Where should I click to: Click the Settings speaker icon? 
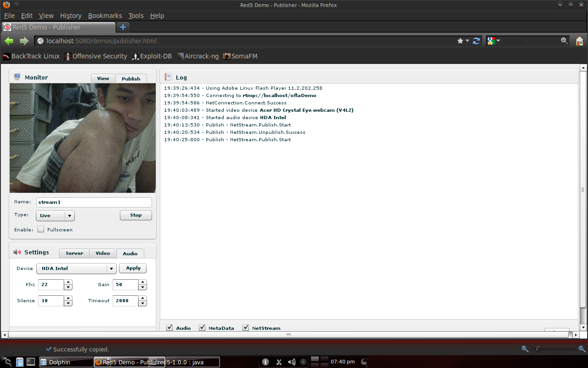17,252
